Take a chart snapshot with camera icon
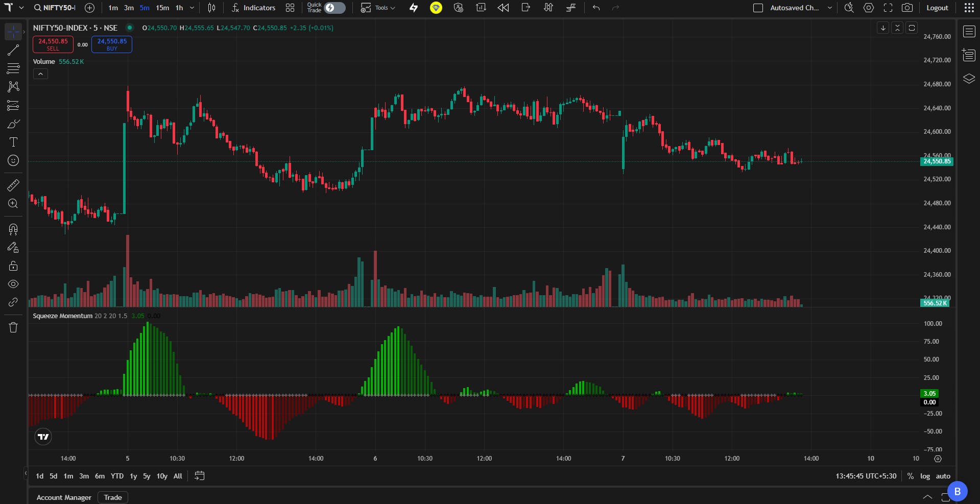The image size is (980, 504). [x=907, y=8]
